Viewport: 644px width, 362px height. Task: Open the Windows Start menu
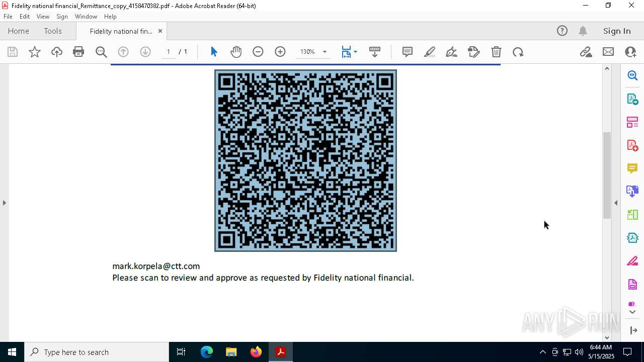[12, 352]
